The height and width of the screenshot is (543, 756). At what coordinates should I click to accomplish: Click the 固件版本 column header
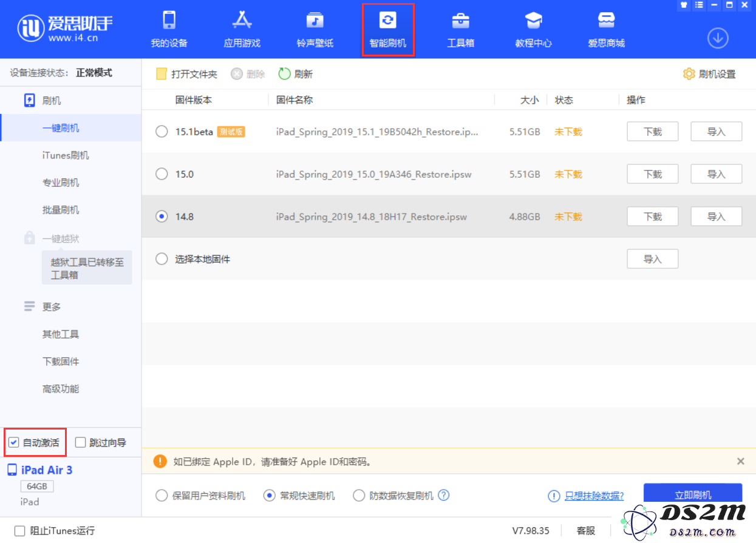(x=194, y=100)
